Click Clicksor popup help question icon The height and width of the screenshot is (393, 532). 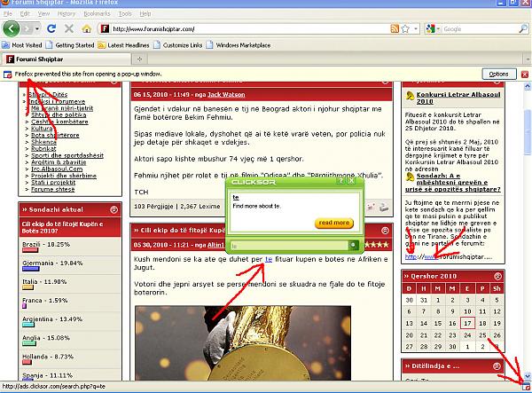pyautogui.click(x=340, y=181)
